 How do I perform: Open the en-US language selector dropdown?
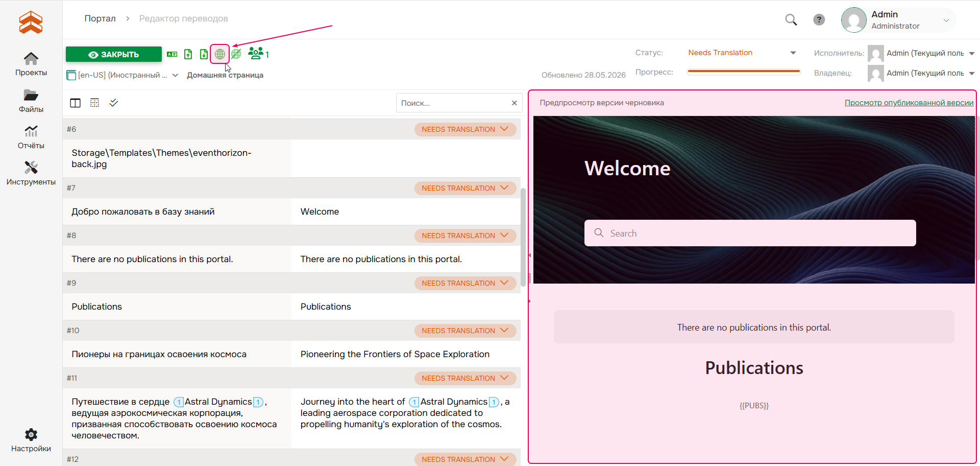coord(122,75)
